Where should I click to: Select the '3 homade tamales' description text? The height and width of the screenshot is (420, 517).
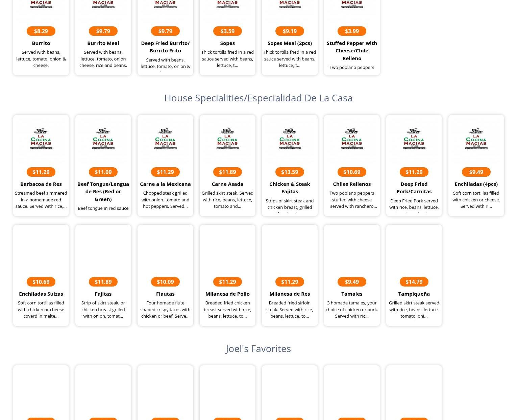click(x=352, y=310)
